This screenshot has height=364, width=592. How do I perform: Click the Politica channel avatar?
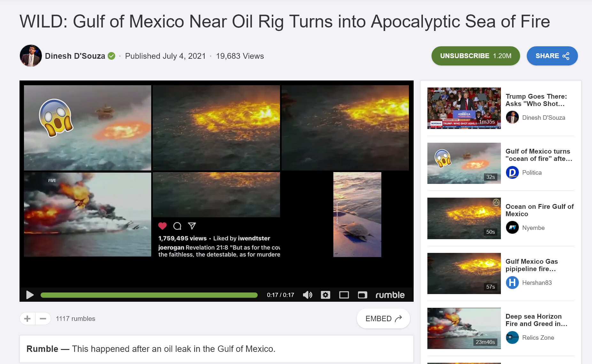pyautogui.click(x=512, y=172)
